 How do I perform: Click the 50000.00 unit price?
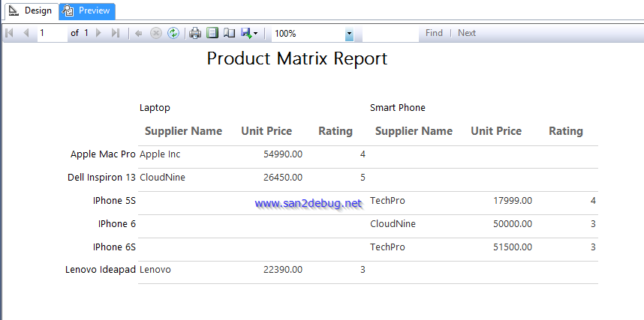tap(513, 223)
